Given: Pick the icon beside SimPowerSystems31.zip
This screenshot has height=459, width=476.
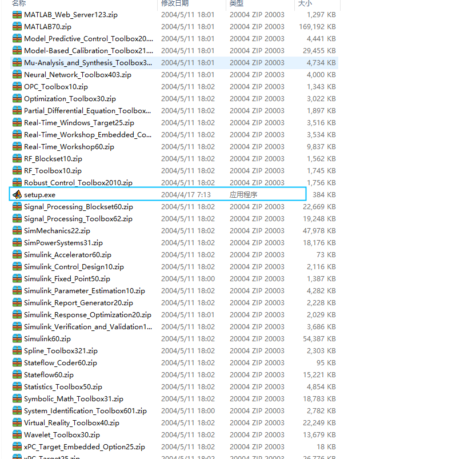Looking at the screenshot, I should point(17,243).
